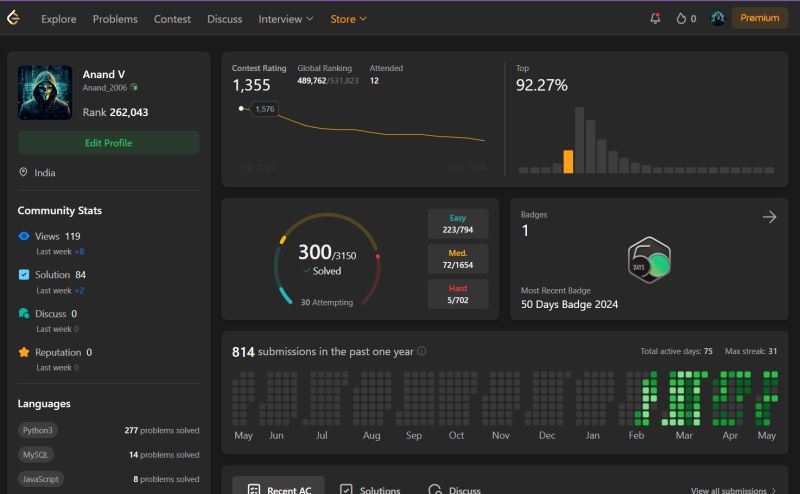The height and width of the screenshot is (494, 800).
Task: Select the Hard 5/702 stat box
Action: point(458,294)
